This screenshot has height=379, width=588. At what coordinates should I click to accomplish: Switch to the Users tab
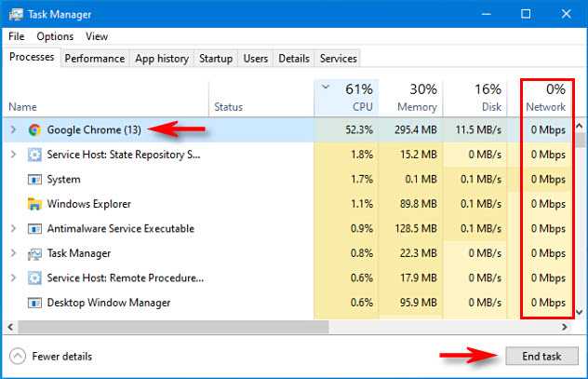click(255, 59)
